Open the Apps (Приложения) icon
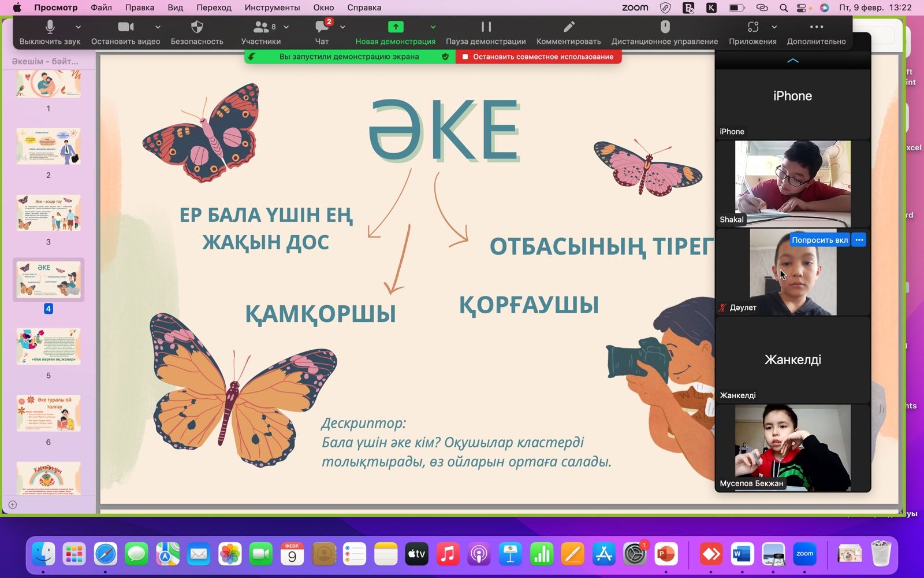Screen dimensions: 924x578 click(x=752, y=27)
